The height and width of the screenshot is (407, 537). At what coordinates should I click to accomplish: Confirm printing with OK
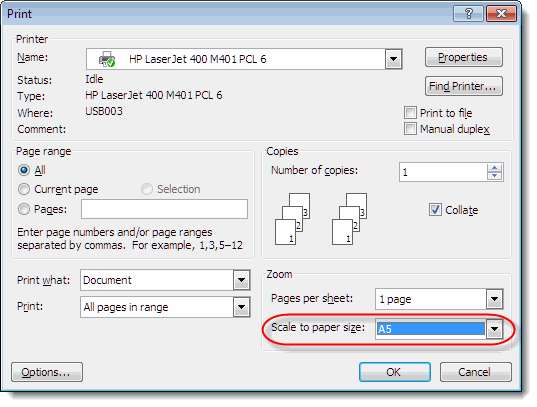pyautogui.click(x=395, y=372)
